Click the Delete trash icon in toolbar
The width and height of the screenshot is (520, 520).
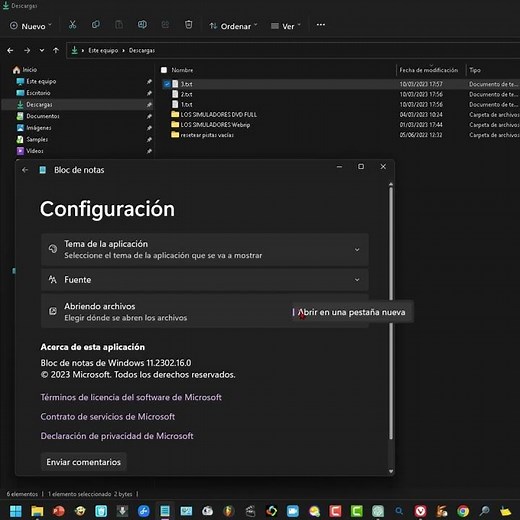[x=189, y=25]
